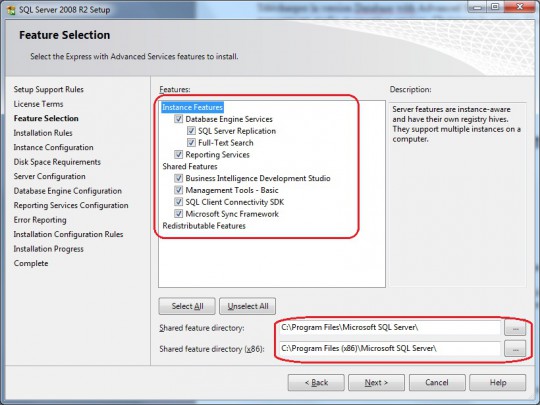Viewport: 540px width, 405px height.
Task: Click Database Engine Configuration step
Action: point(68,191)
